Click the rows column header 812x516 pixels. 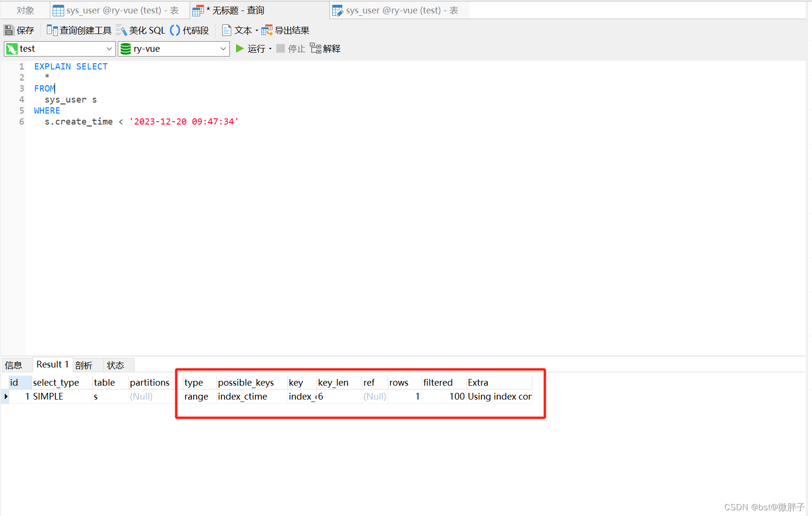click(x=405, y=382)
